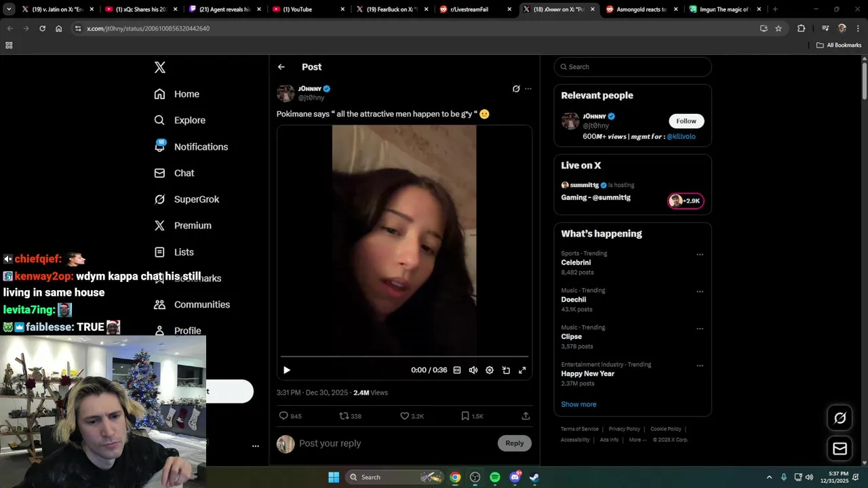Open a new browser tab
The image size is (868, 488).
(775, 9)
